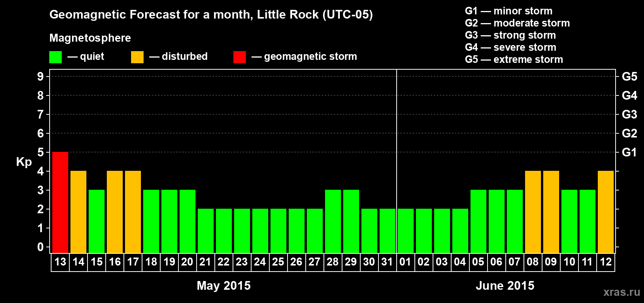Select the green bar for May 20
Image resolution: width=644 pixels, height=303 pixels.
point(188,222)
